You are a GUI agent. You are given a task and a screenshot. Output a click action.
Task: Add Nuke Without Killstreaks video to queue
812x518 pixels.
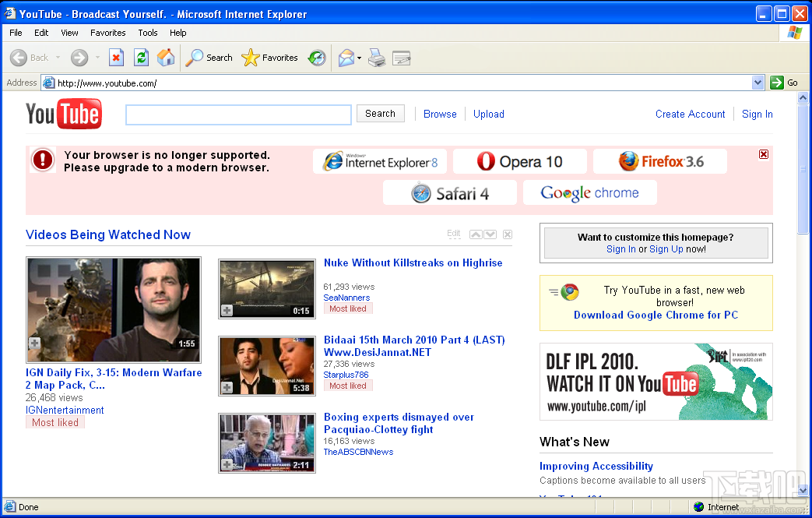[x=227, y=310]
